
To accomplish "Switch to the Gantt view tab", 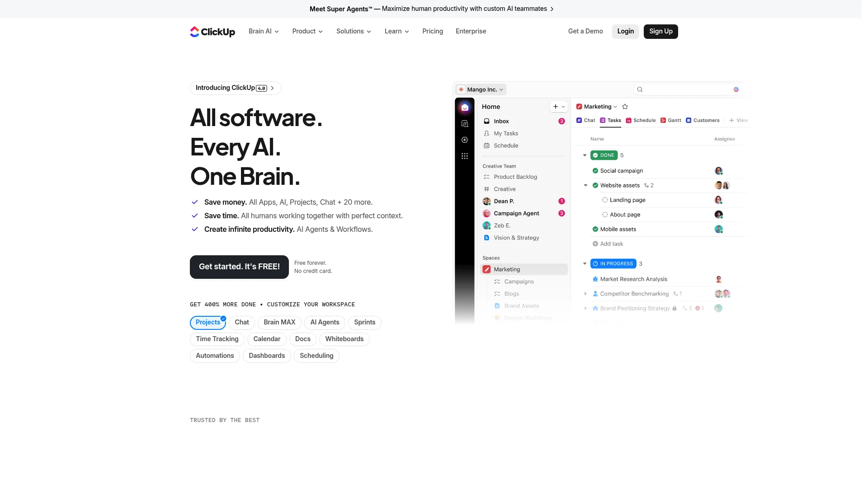I will [671, 121].
